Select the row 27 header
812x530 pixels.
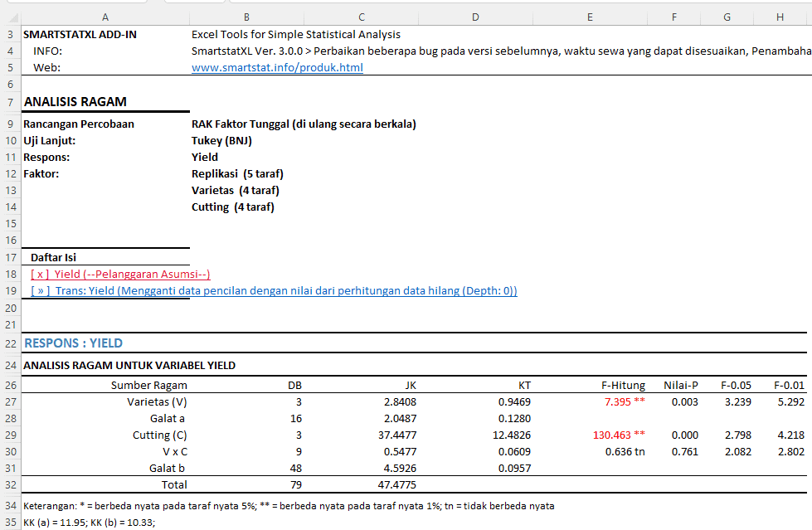click(x=10, y=402)
